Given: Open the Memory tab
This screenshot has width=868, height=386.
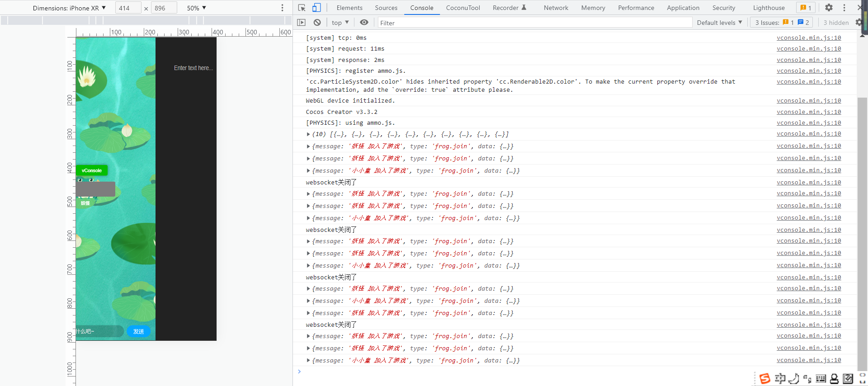Looking at the screenshot, I should pos(593,8).
